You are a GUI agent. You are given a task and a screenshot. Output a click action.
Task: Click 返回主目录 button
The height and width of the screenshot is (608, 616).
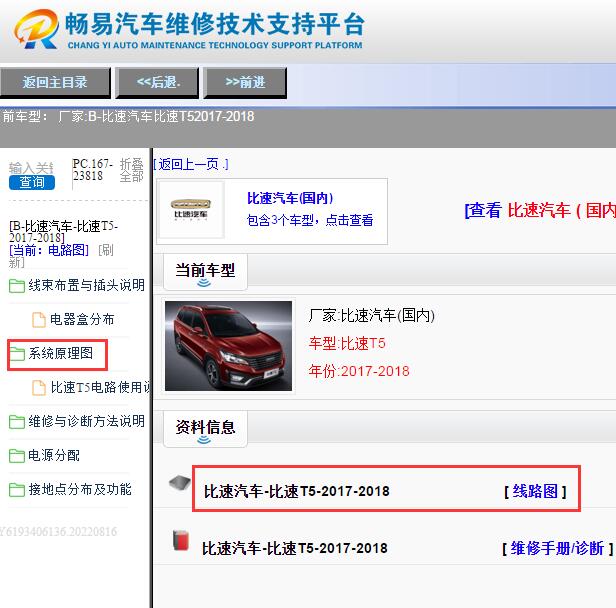(x=55, y=82)
